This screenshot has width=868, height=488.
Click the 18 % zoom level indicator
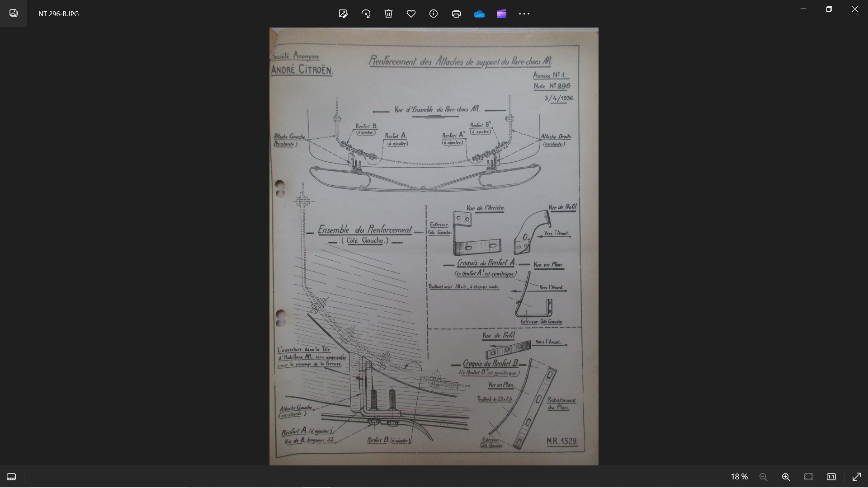point(739,477)
